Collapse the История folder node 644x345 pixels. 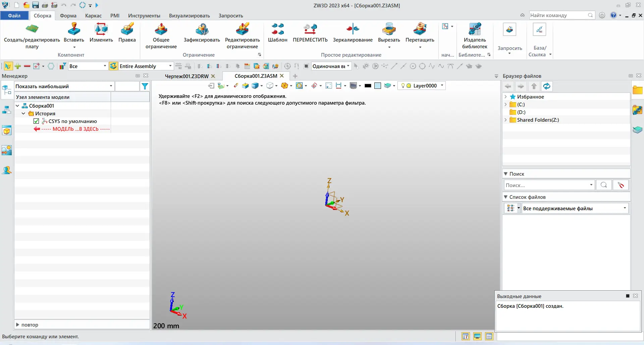tap(23, 114)
